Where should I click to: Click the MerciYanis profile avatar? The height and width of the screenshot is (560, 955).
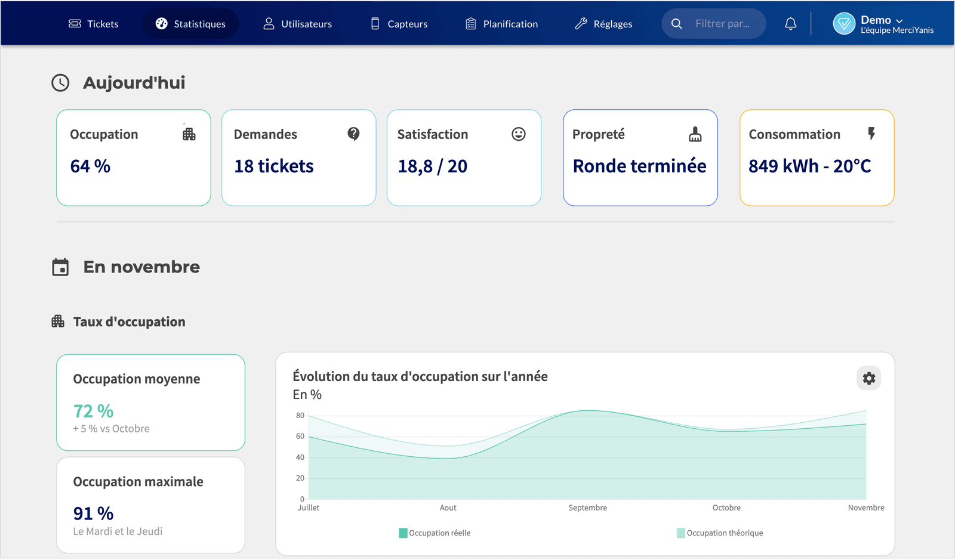click(844, 24)
